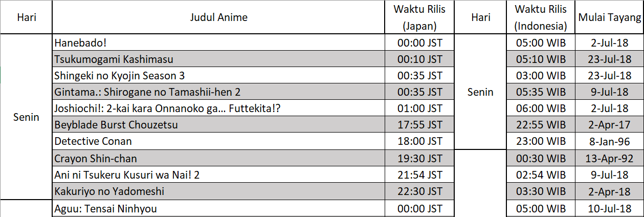Select the Waktu Rilis (Indonesia) header cell

click(541, 17)
